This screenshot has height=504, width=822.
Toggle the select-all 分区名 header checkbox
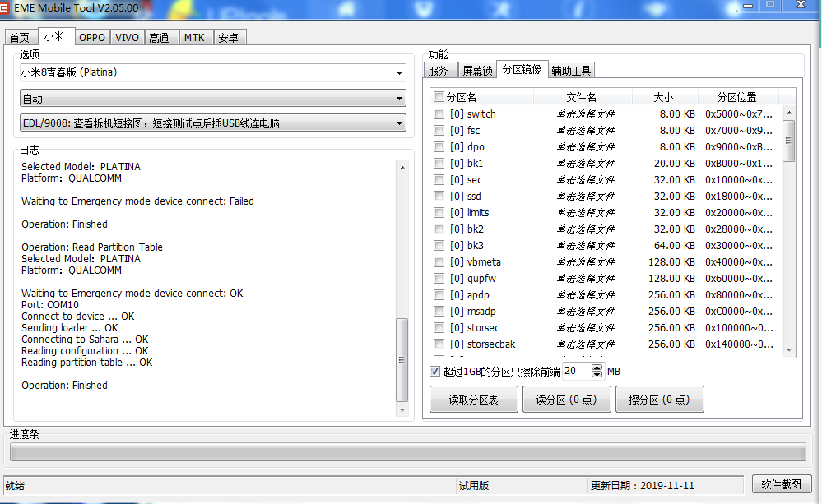(x=439, y=97)
